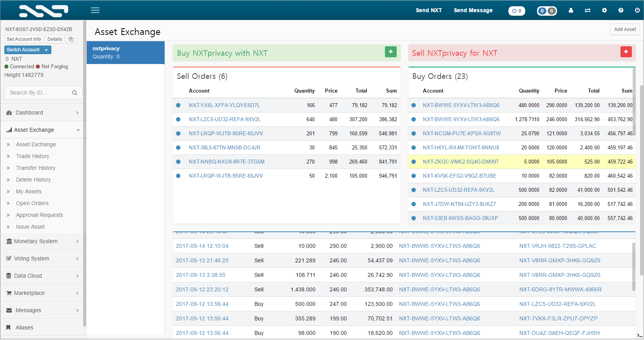
Task: Open trade timestamp 2017-09-14 12:10:04 link
Action: [x=202, y=246]
